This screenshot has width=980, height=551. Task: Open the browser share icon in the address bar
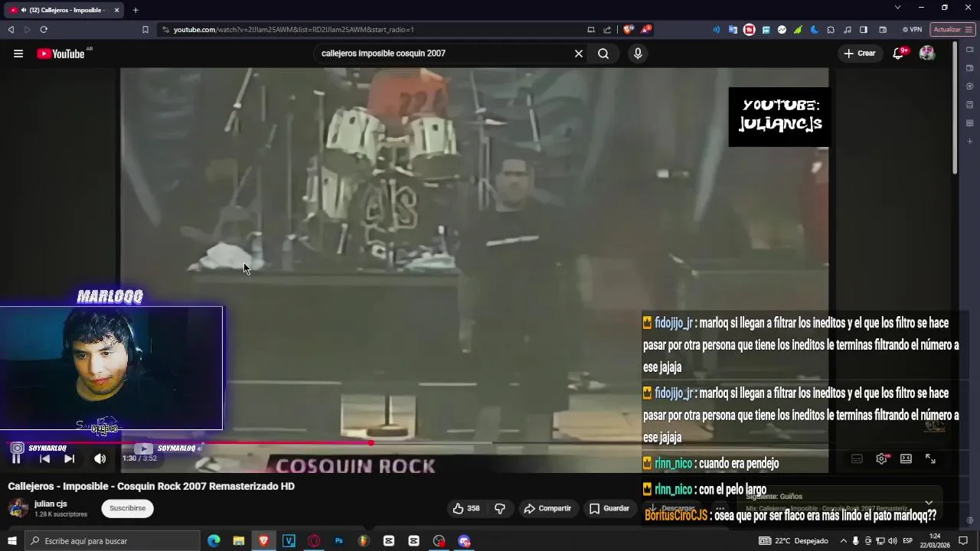coord(607,30)
